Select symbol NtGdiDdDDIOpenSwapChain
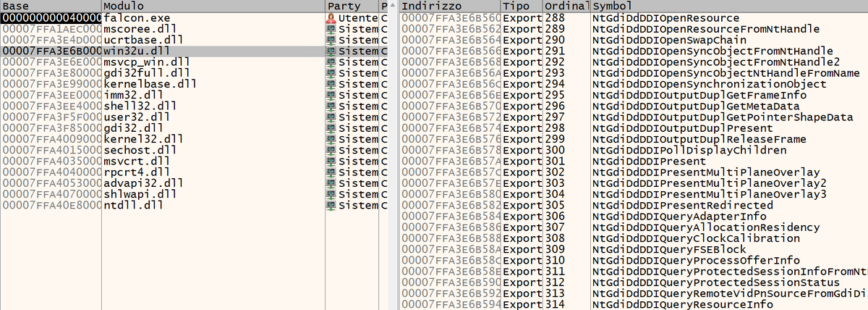The height and width of the screenshot is (310, 868). coord(670,39)
